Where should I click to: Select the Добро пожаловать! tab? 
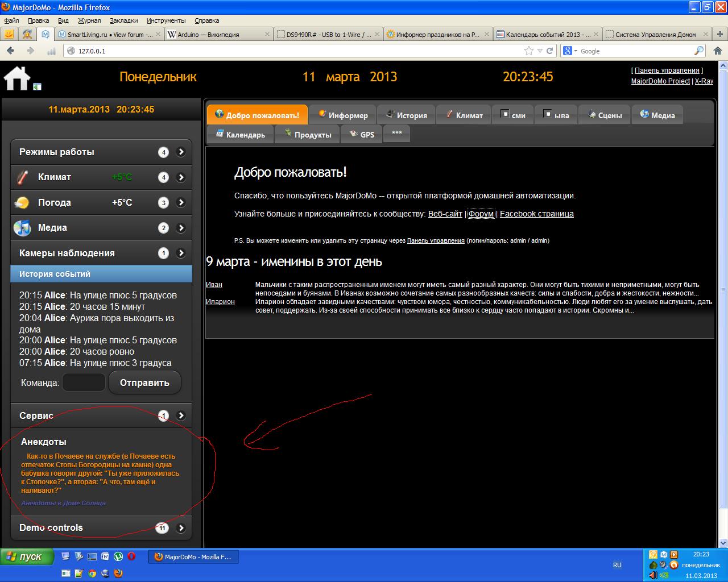coord(257,115)
